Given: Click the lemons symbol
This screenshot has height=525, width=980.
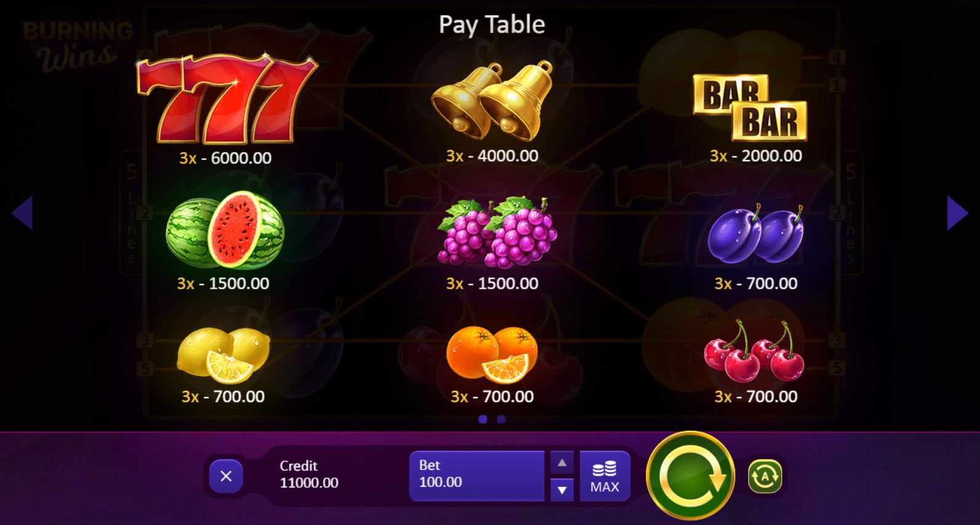Looking at the screenshot, I should point(224,355).
